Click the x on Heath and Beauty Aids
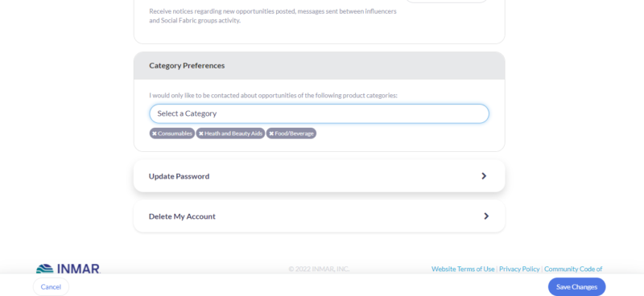The width and height of the screenshot is (644, 296). point(201,134)
